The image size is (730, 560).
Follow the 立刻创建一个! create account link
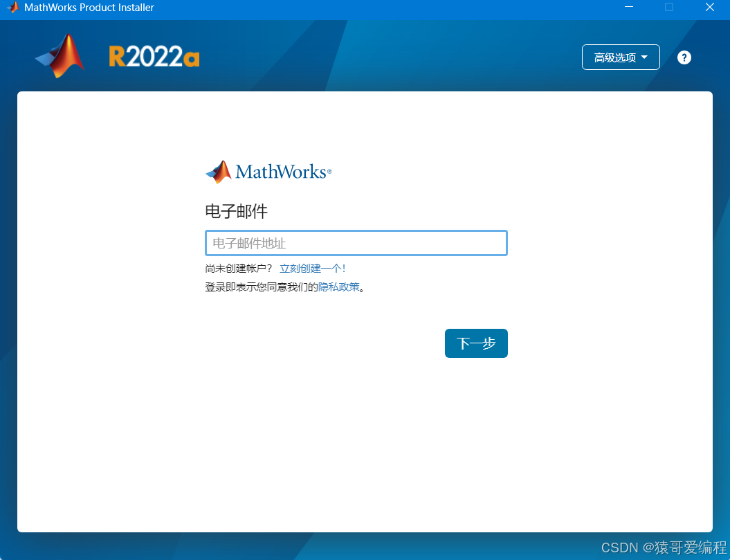point(312,269)
